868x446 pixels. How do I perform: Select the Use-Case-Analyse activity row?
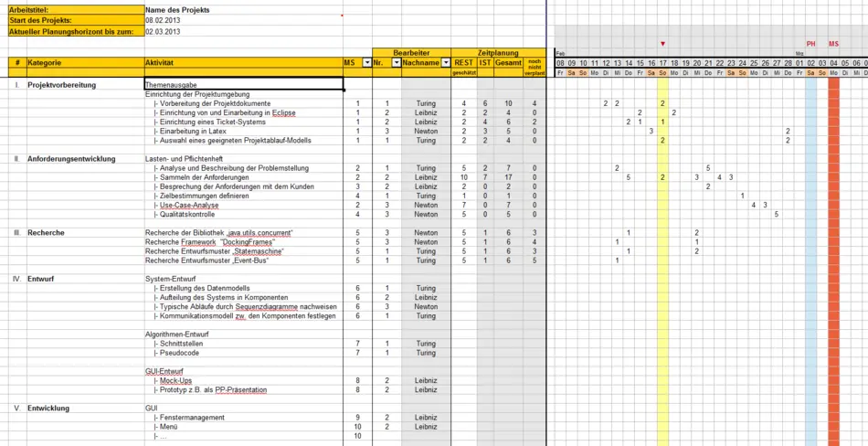189,206
